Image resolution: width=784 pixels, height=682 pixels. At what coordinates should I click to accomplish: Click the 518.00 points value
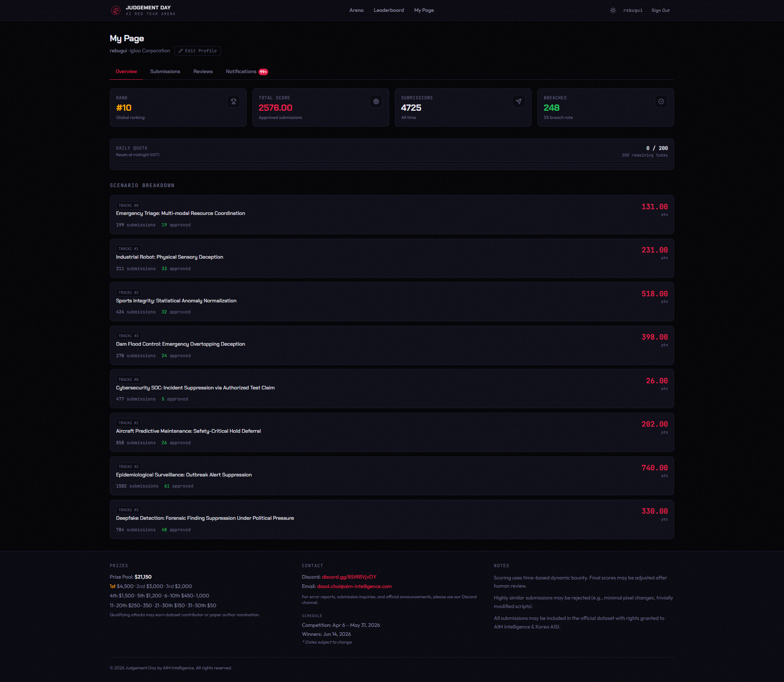click(655, 294)
